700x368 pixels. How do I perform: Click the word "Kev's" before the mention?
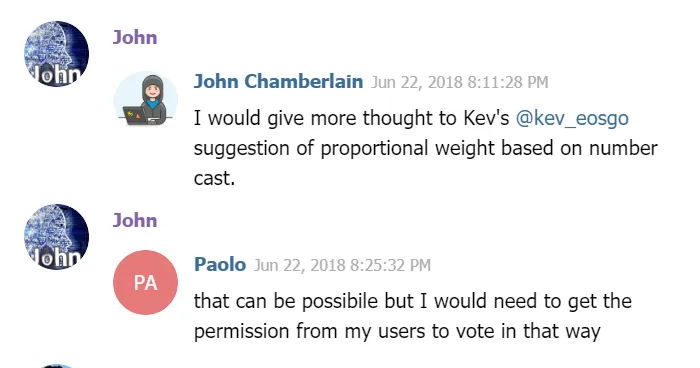tap(486, 118)
